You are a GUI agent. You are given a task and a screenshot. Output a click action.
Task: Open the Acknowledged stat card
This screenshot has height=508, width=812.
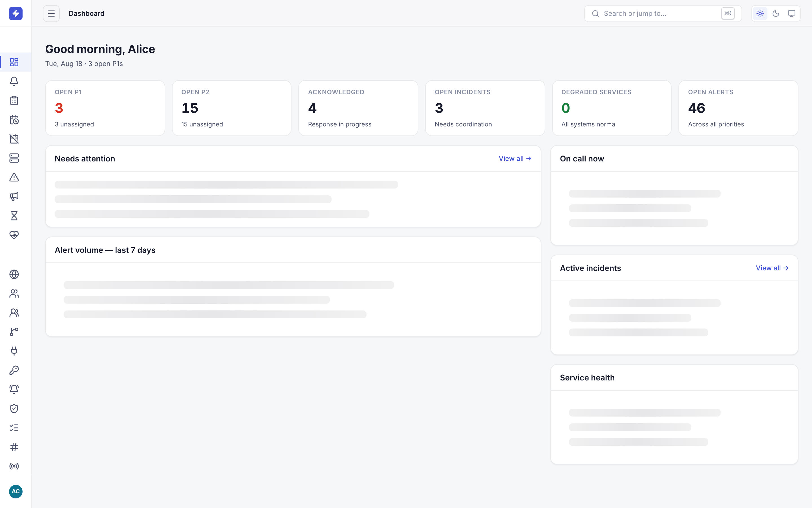tap(358, 108)
